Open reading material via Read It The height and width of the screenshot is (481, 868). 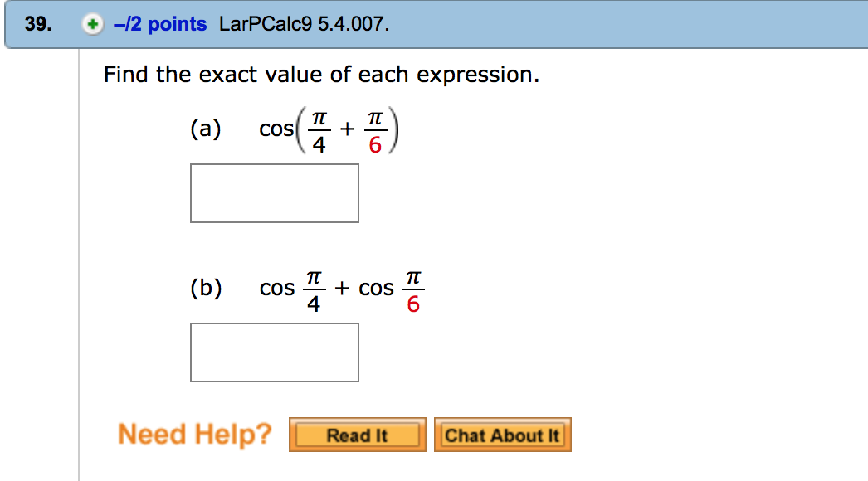357,434
